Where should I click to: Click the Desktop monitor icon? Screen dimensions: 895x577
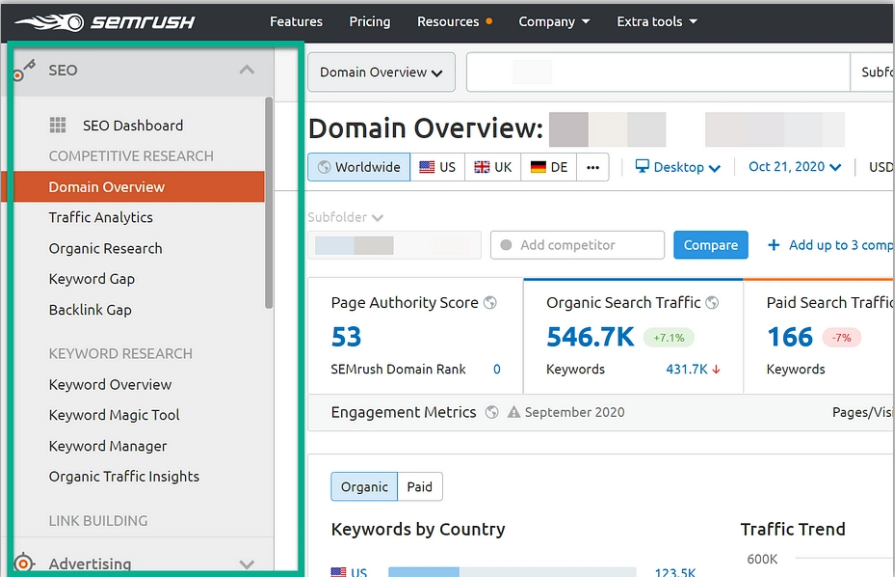(642, 166)
